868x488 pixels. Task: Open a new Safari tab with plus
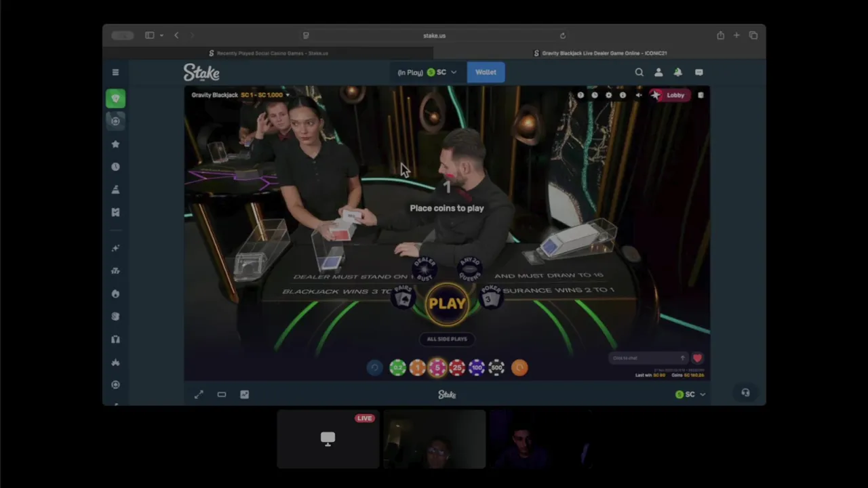tap(736, 35)
